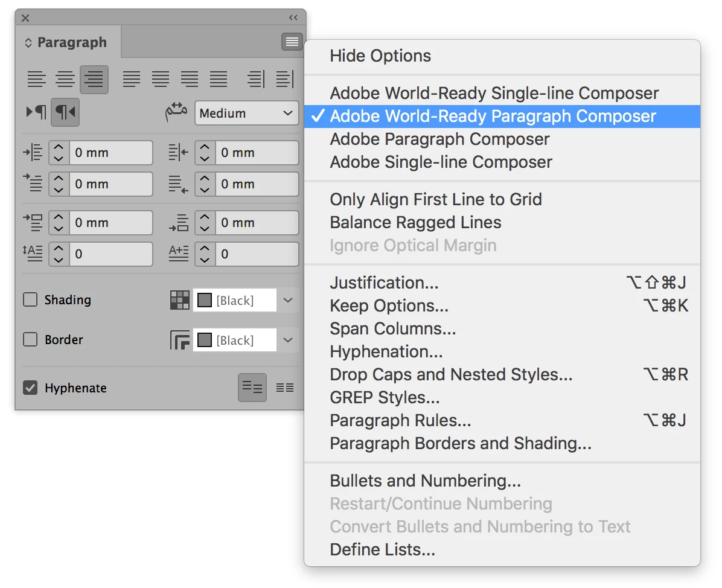Open Paragraph Borders and Shading...
The width and height of the screenshot is (722, 588).
click(502, 444)
